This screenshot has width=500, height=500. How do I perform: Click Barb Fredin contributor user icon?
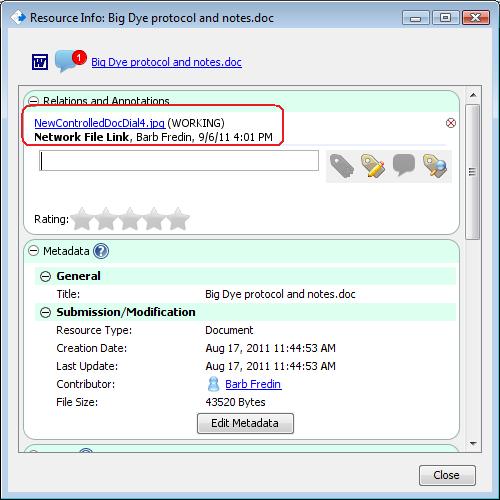point(213,384)
